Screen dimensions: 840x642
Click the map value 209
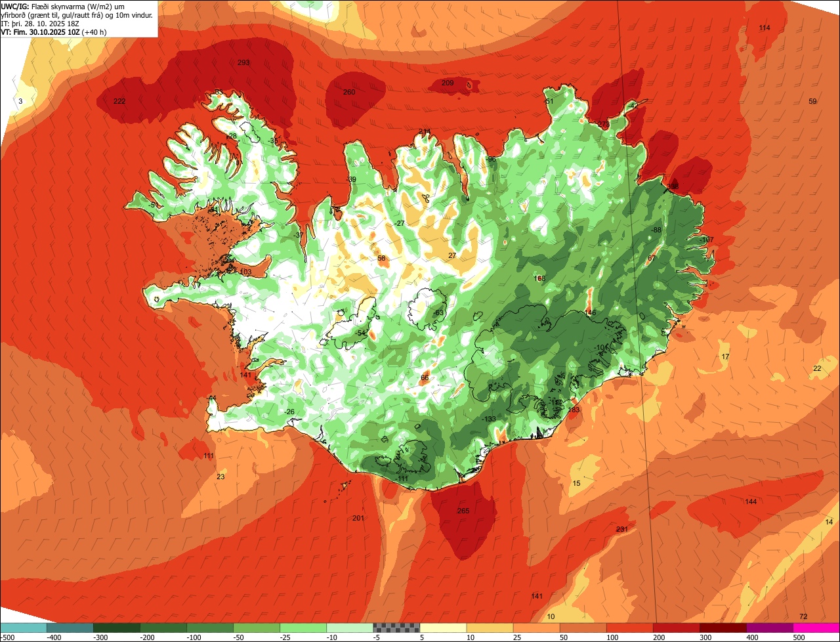448,83
